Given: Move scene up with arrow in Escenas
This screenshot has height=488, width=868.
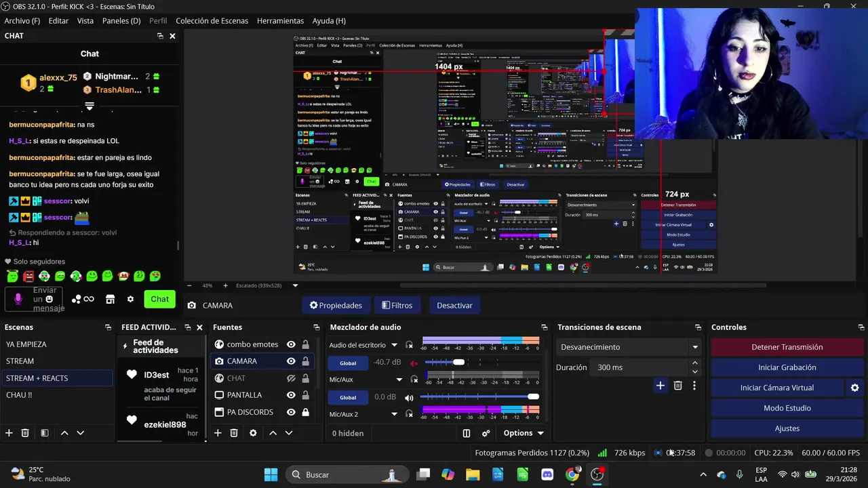Looking at the screenshot, I should tap(64, 433).
